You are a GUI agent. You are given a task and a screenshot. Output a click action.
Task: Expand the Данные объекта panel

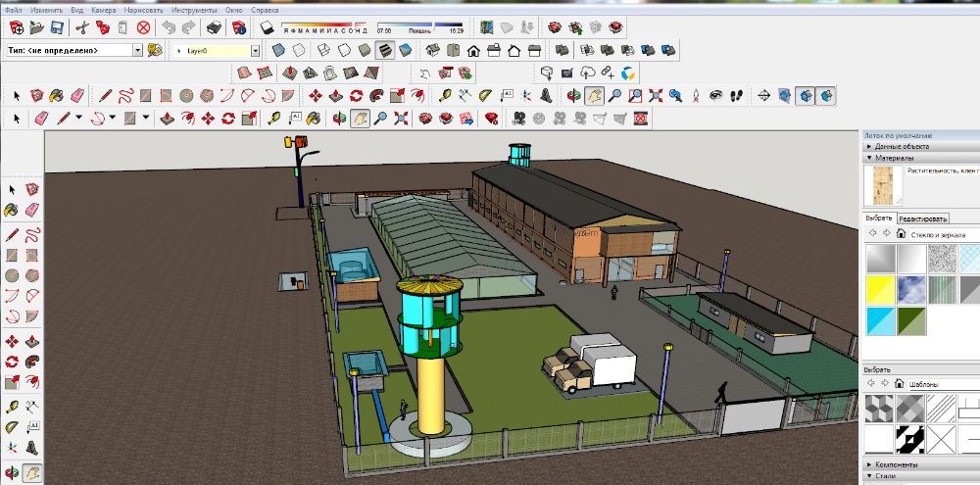[921, 146]
